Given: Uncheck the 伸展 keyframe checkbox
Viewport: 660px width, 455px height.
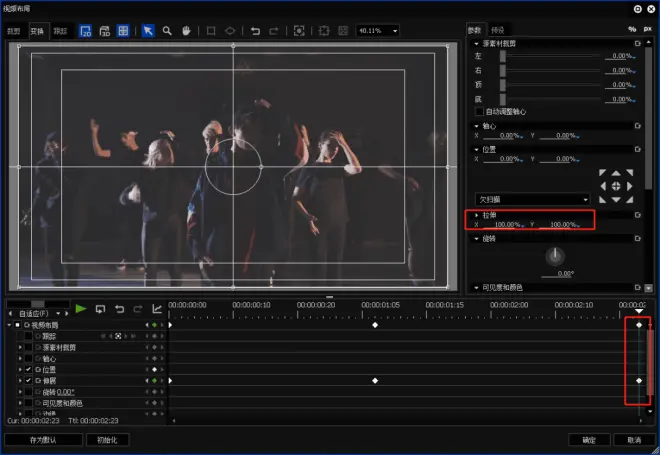Looking at the screenshot, I should pos(28,380).
